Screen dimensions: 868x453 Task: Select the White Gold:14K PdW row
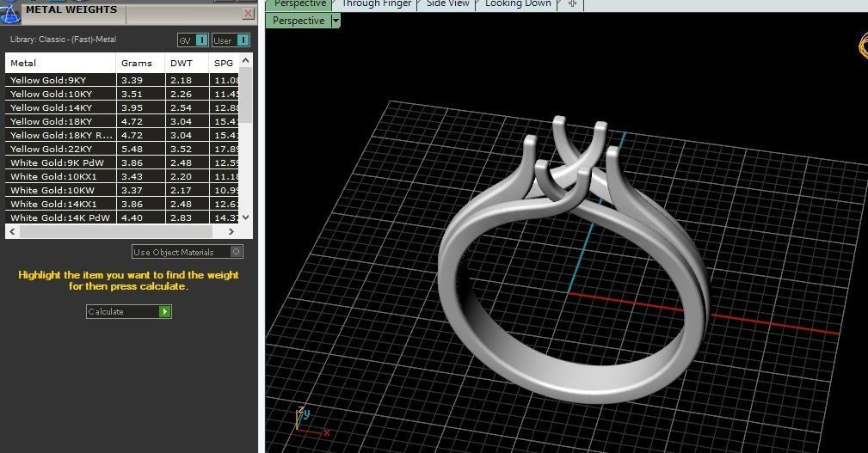[x=122, y=217]
